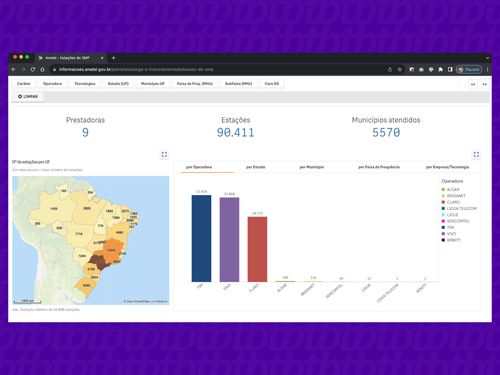
Task: Open the Operadora filter dropdown
Action: pos(52,84)
